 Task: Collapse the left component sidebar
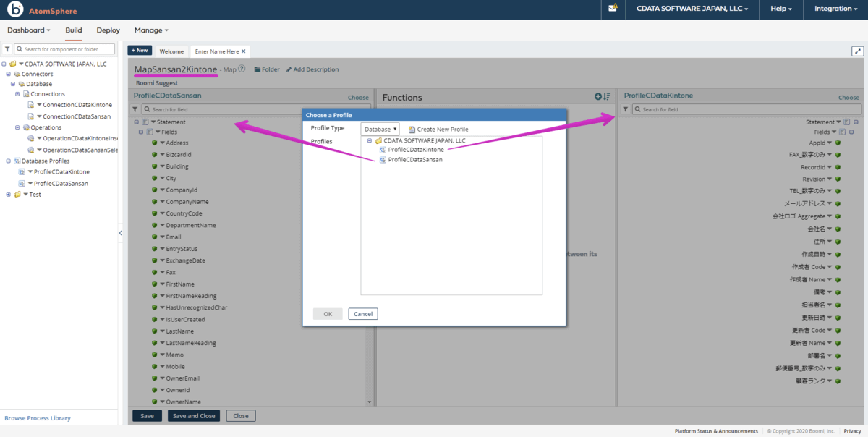(121, 233)
